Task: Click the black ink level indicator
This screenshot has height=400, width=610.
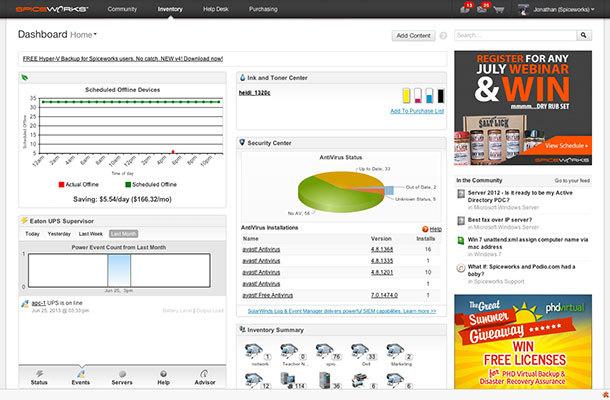Action: [x=441, y=96]
